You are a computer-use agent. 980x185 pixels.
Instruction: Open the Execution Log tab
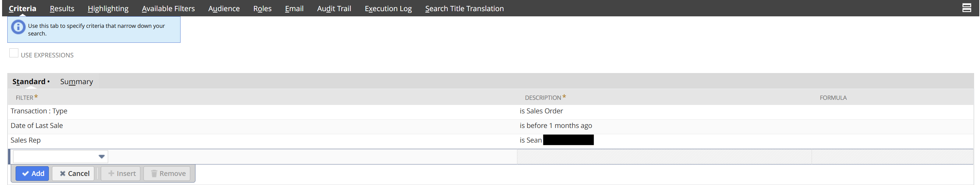click(x=388, y=8)
